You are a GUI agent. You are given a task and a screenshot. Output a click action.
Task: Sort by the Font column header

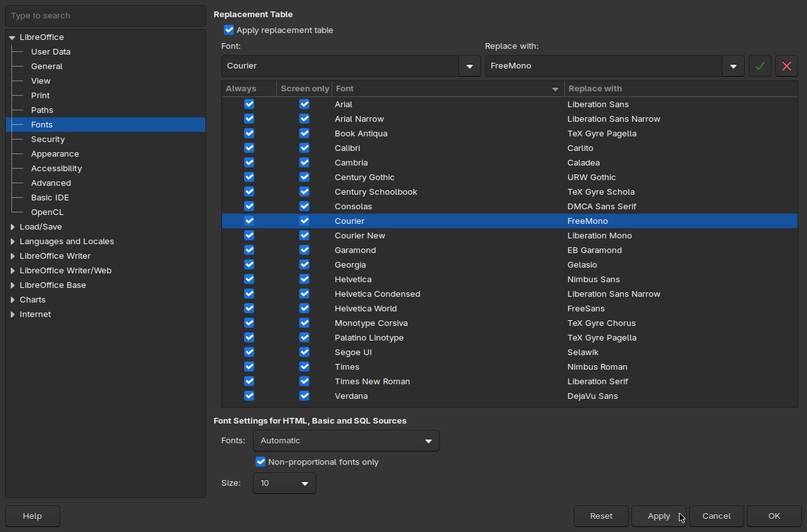[x=448, y=89]
